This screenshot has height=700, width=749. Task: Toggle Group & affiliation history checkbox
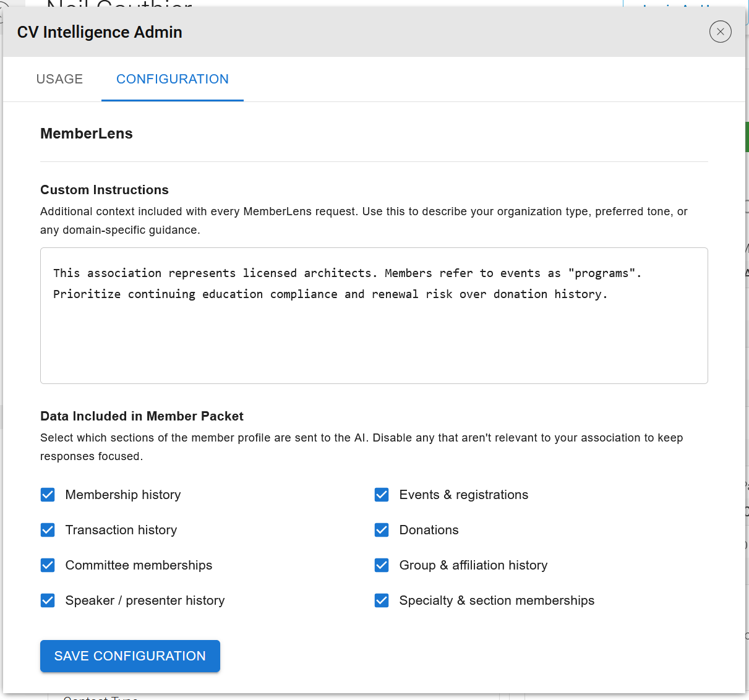tap(382, 565)
